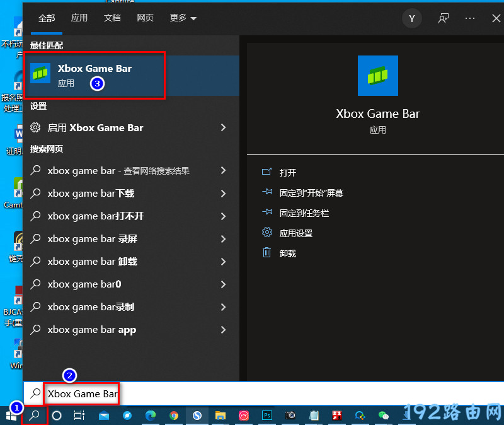Screen dimensions: 504x425
Task: Expand arrow beside xbox game bar 卸载
Action: 223,261
